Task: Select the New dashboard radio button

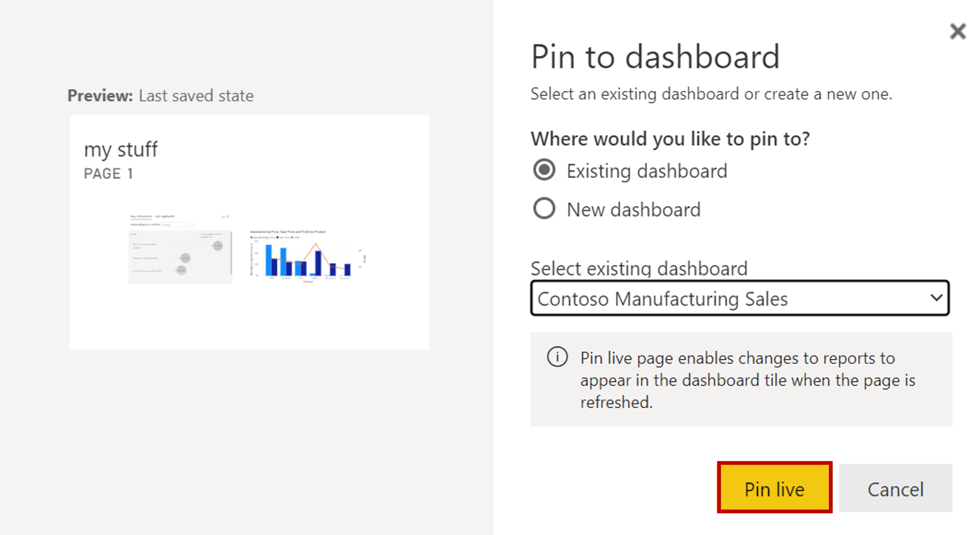Action: [544, 209]
